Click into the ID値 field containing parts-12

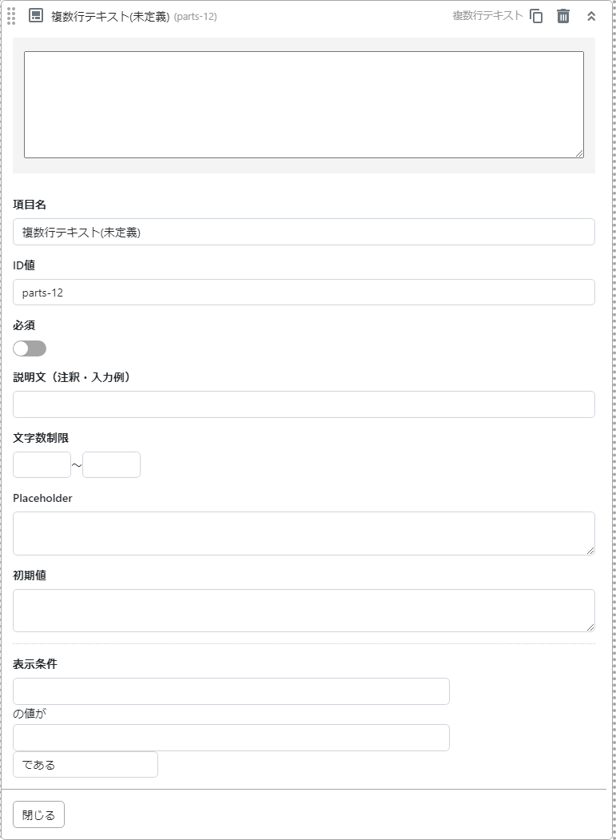point(304,293)
